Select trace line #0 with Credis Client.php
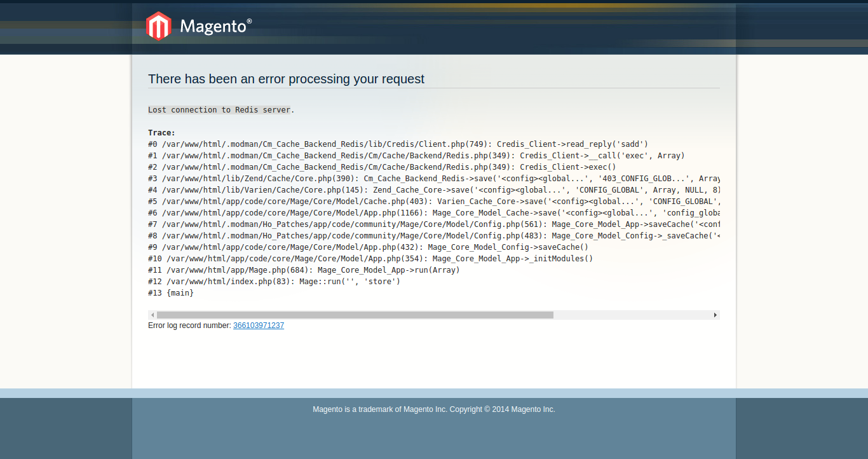The height and width of the screenshot is (459, 868). pos(398,144)
